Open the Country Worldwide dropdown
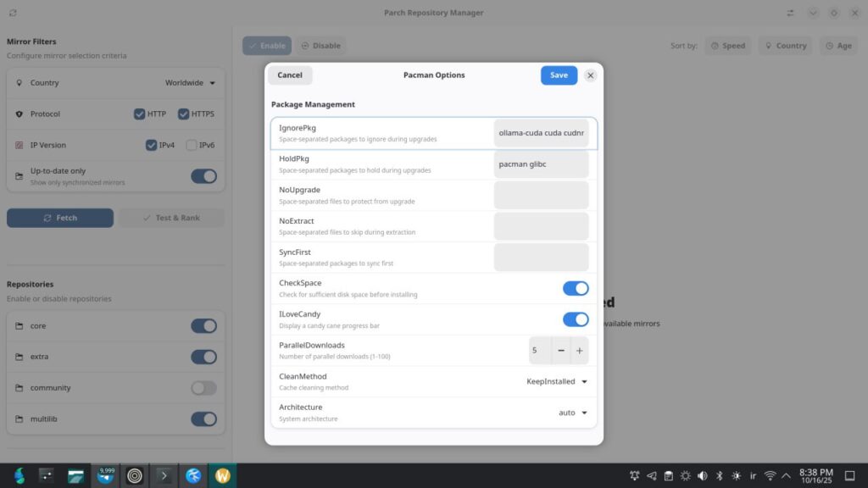Screen dimensions: 868x488 190,83
